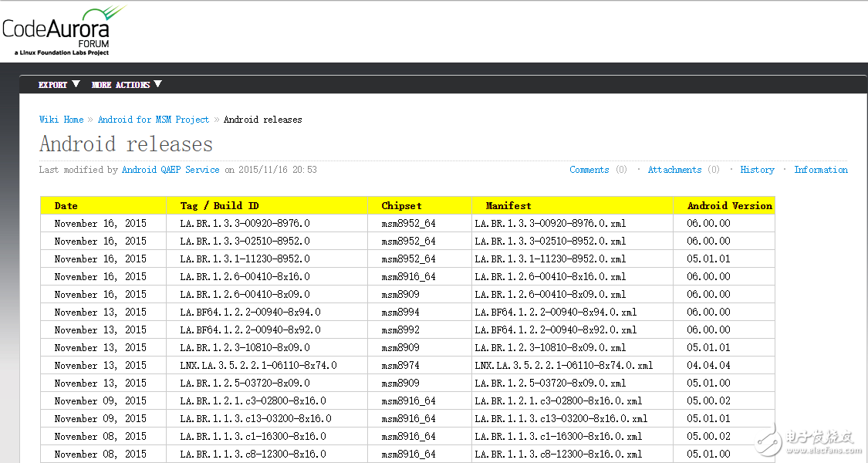This screenshot has height=463, width=868.
Task: Open the Export dropdown menu
Action: (59, 85)
